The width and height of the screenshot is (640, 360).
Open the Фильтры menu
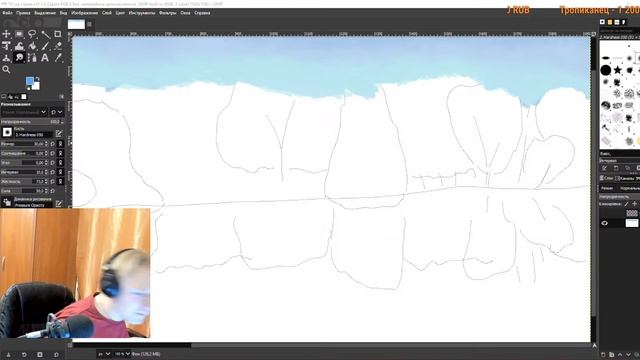point(167,13)
